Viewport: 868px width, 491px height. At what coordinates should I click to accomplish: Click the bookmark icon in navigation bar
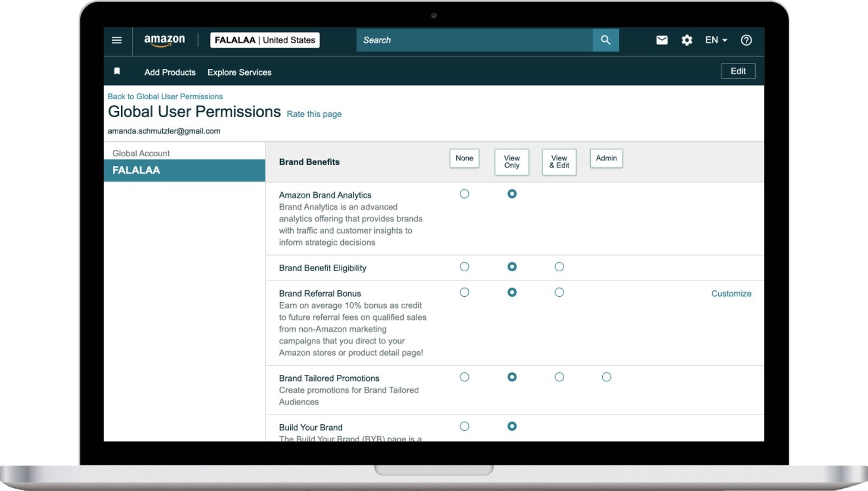point(117,72)
